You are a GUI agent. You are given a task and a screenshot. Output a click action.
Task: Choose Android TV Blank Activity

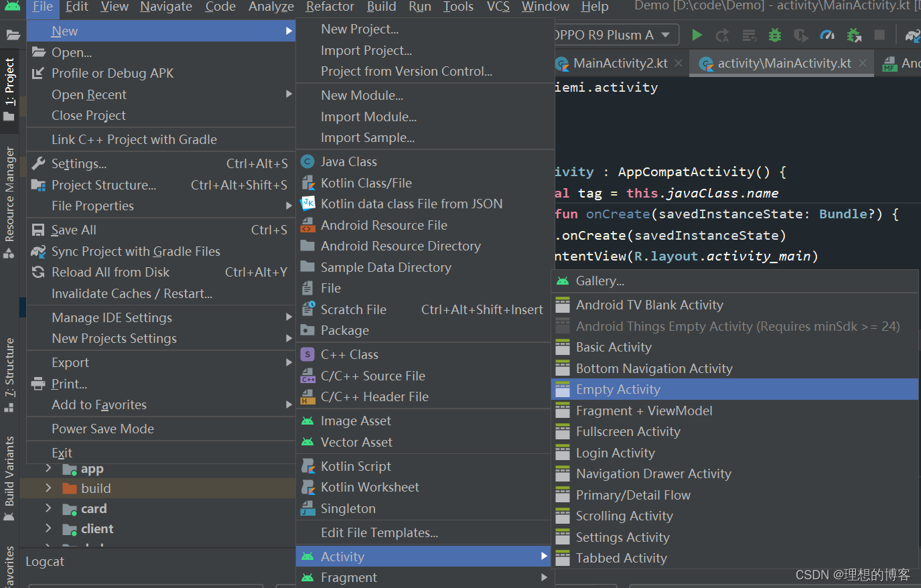click(x=735, y=305)
